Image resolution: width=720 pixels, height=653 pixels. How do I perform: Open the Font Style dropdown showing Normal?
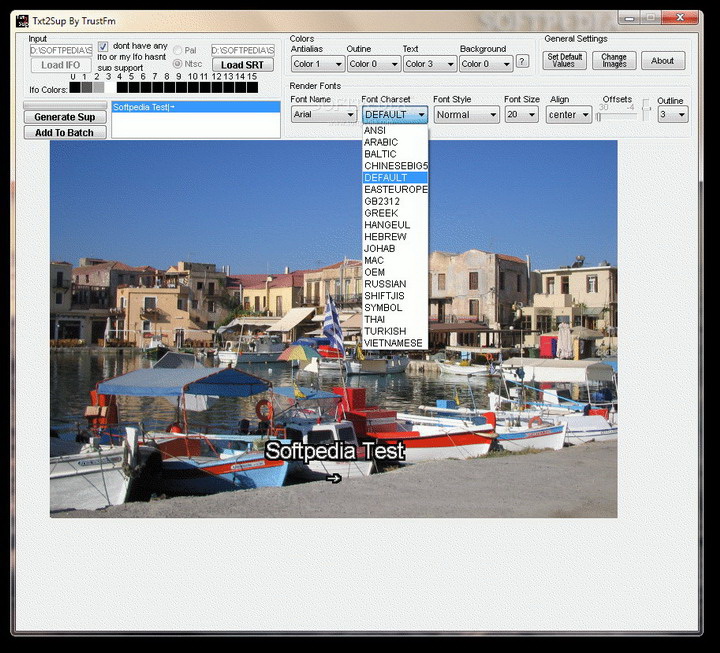pos(466,114)
